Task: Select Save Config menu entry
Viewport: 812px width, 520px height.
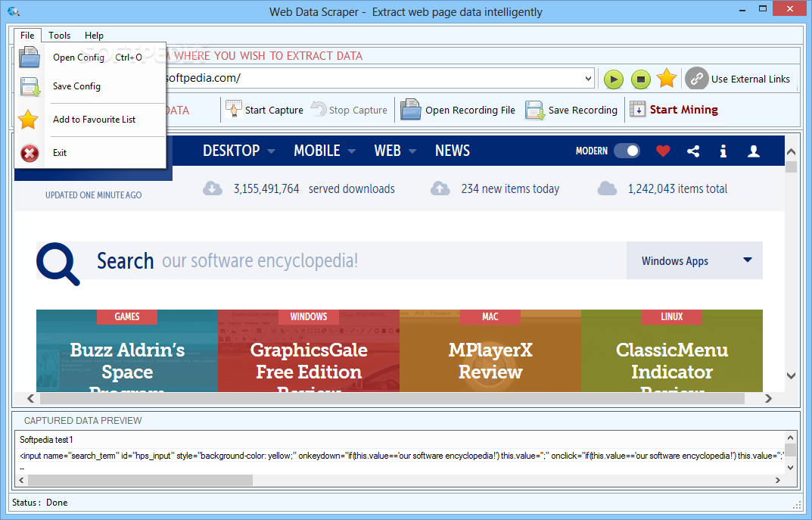Action: [91, 86]
